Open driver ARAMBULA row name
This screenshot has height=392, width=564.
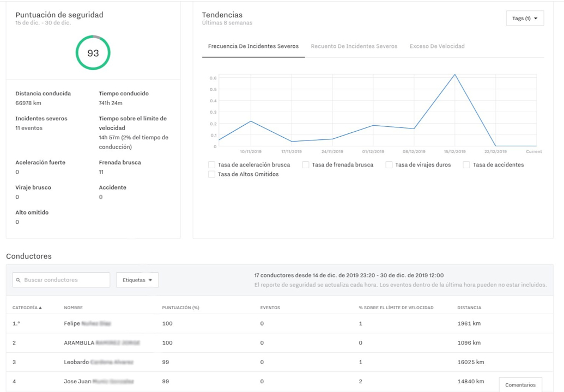(102, 343)
